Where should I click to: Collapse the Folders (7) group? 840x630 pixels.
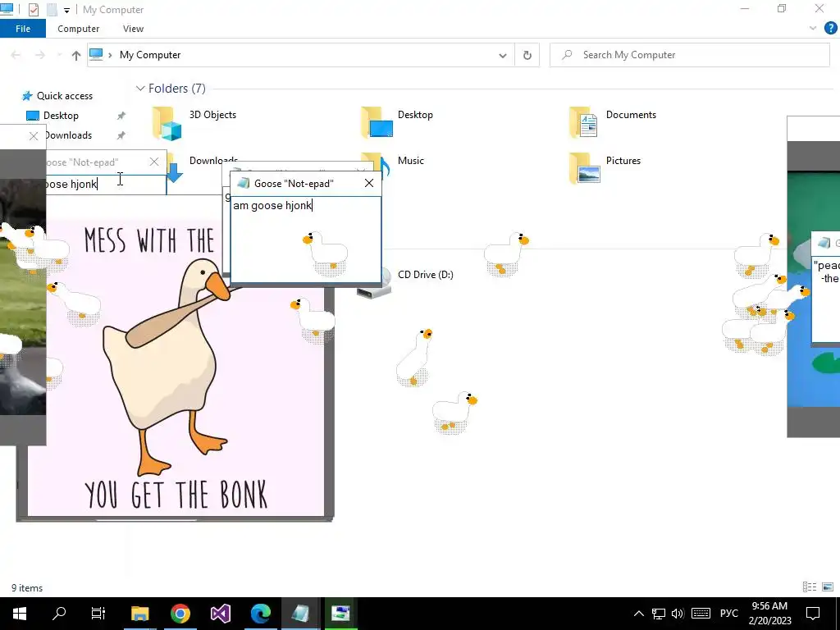pos(139,89)
